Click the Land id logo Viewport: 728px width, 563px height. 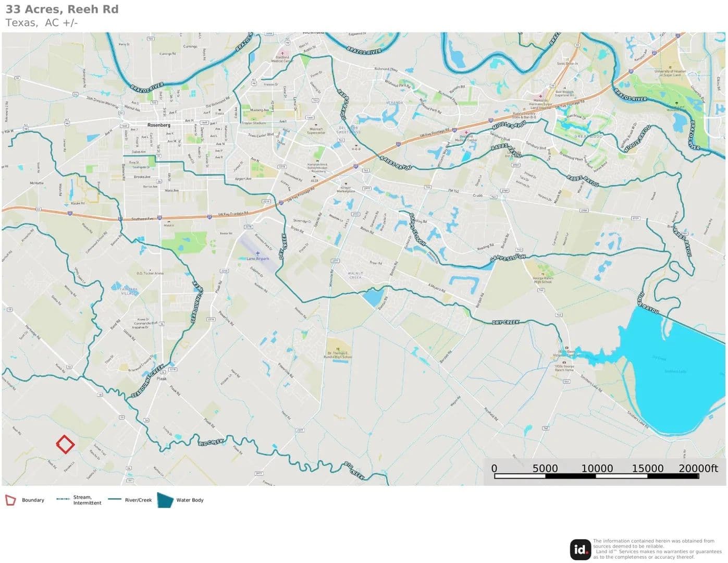click(580, 549)
